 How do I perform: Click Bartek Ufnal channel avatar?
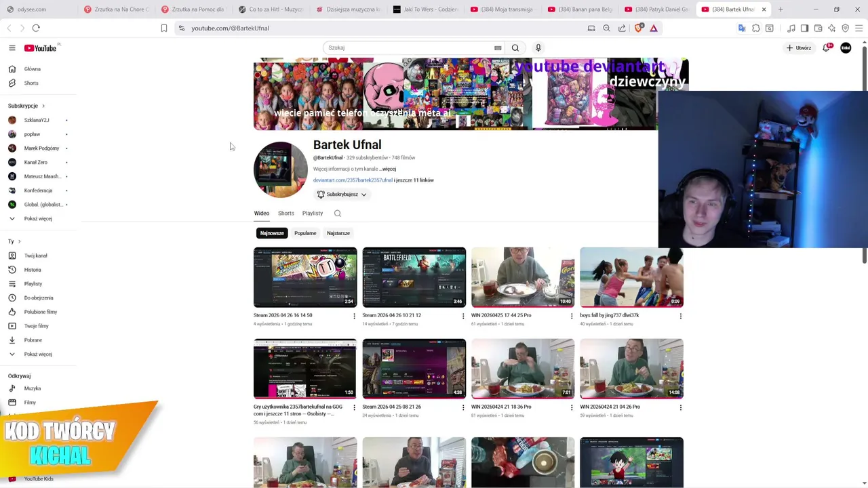coord(281,169)
